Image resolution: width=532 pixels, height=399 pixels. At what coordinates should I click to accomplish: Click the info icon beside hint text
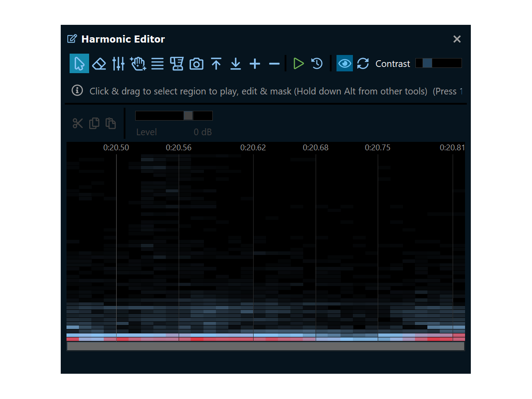pyautogui.click(x=77, y=91)
